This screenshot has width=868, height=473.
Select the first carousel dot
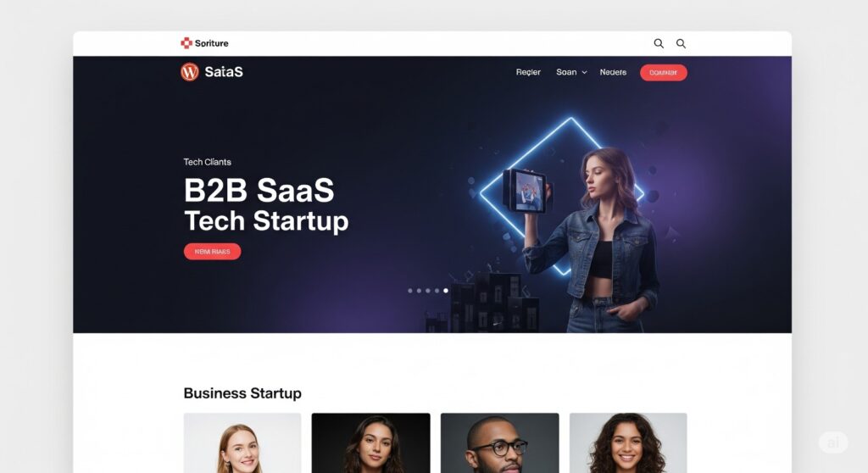pos(410,290)
